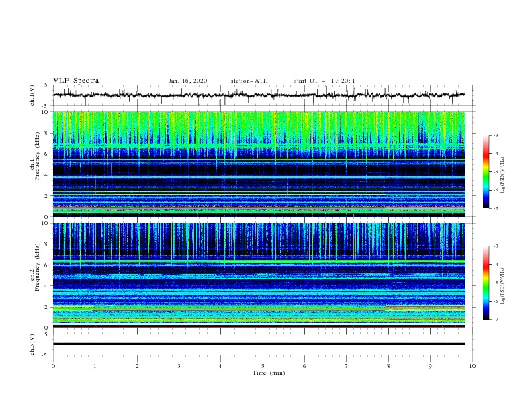Click the lower colorbar label log(PSD)(V²/Hz)
The height and width of the screenshot is (411, 532).
click(x=503, y=285)
